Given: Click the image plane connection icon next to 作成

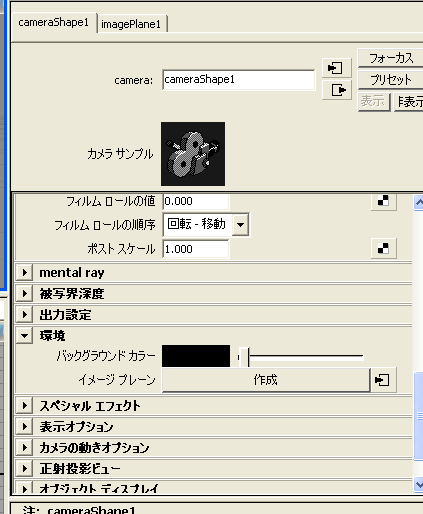Looking at the screenshot, I should click(383, 380).
